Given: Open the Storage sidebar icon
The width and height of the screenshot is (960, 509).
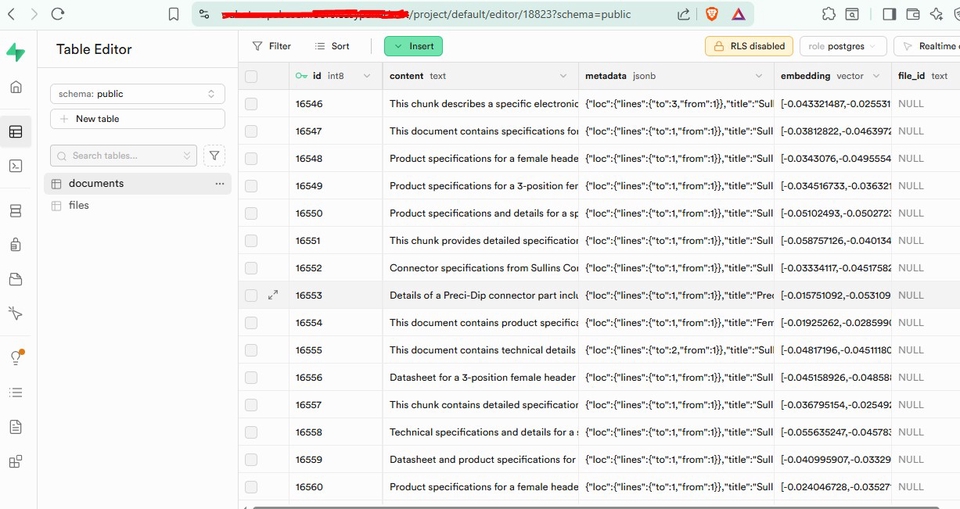Looking at the screenshot, I should click(x=16, y=279).
